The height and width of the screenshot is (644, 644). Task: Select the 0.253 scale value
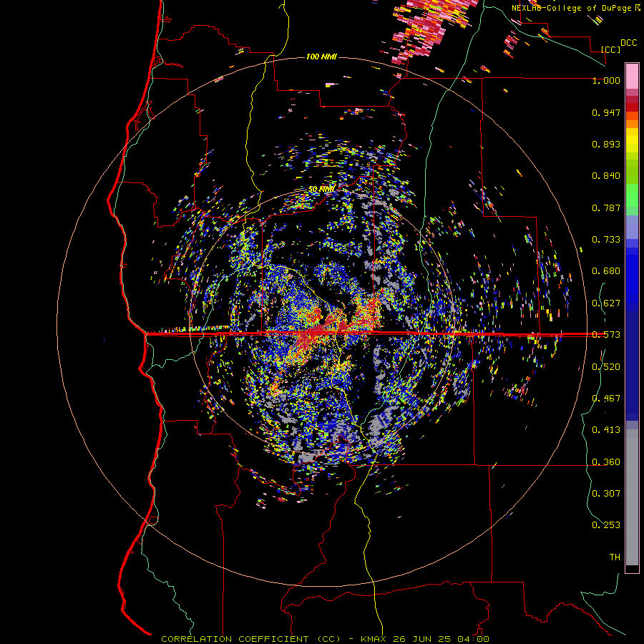[x=606, y=525]
